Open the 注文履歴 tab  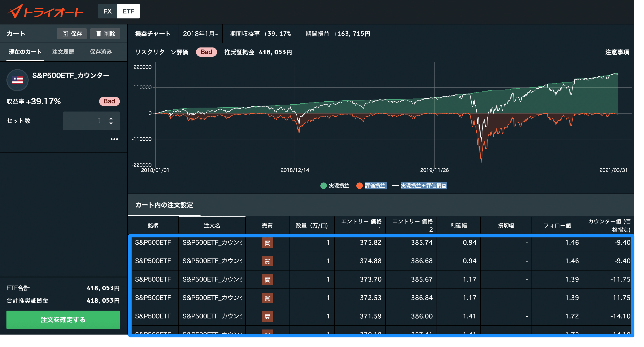click(x=63, y=52)
